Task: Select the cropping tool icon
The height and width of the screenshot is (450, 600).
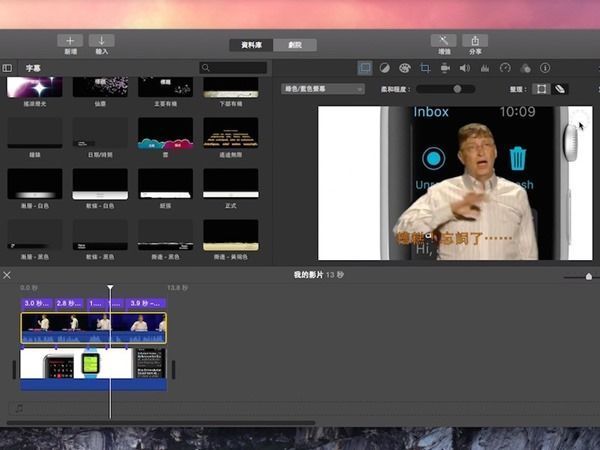Action: click(425, 68)
